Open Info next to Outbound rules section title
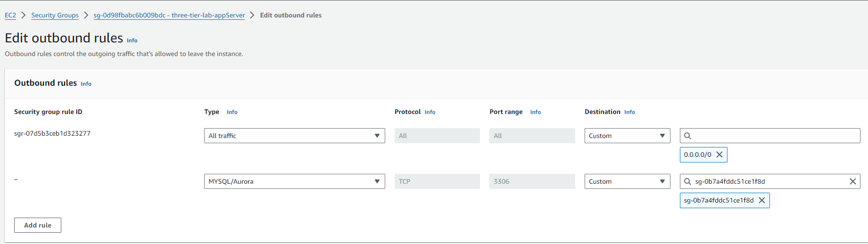The height and width of the screenshot is (244, 868). click(x=86, y=84)
